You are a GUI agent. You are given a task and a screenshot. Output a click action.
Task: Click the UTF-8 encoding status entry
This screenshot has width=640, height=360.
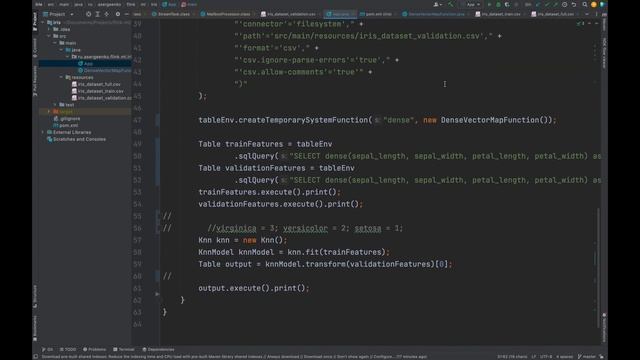pos(546,356)
